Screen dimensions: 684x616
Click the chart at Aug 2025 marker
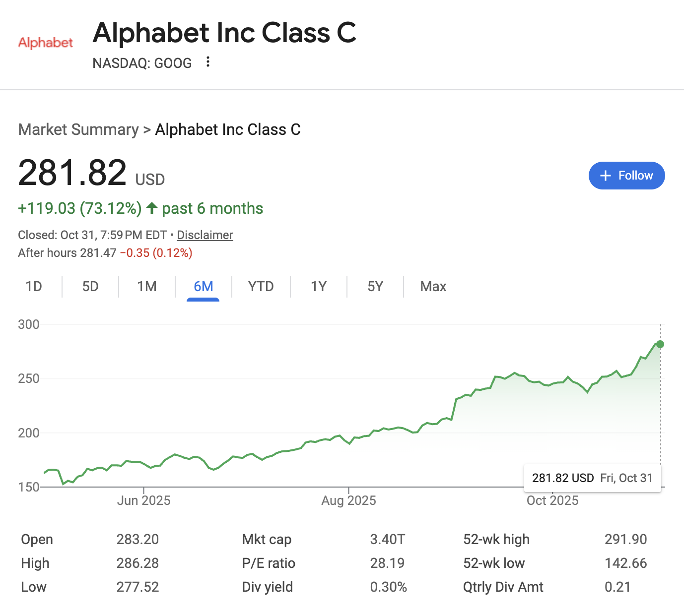tap(348, 500)
